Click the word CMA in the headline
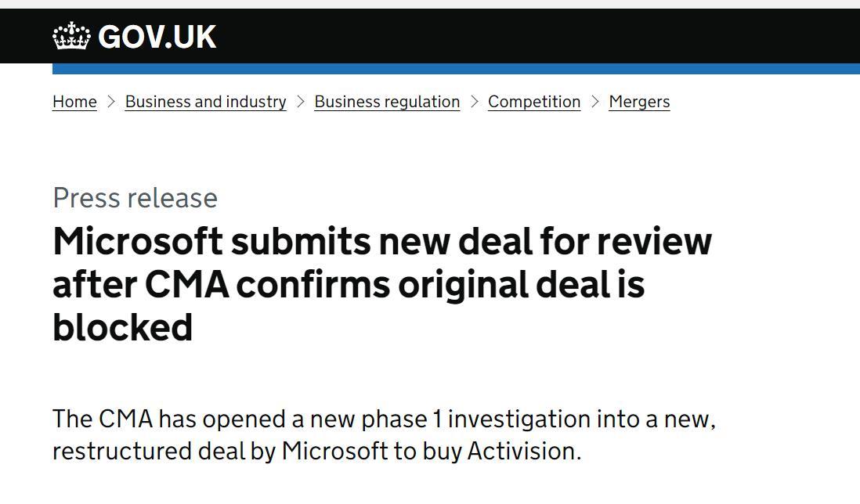860x504 pixels. tap(187, 285)
